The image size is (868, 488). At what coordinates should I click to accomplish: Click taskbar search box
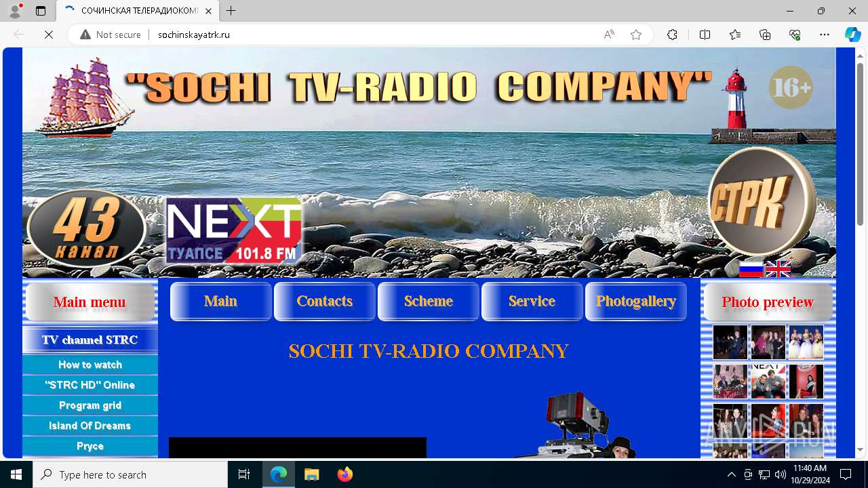pos(130,474)
